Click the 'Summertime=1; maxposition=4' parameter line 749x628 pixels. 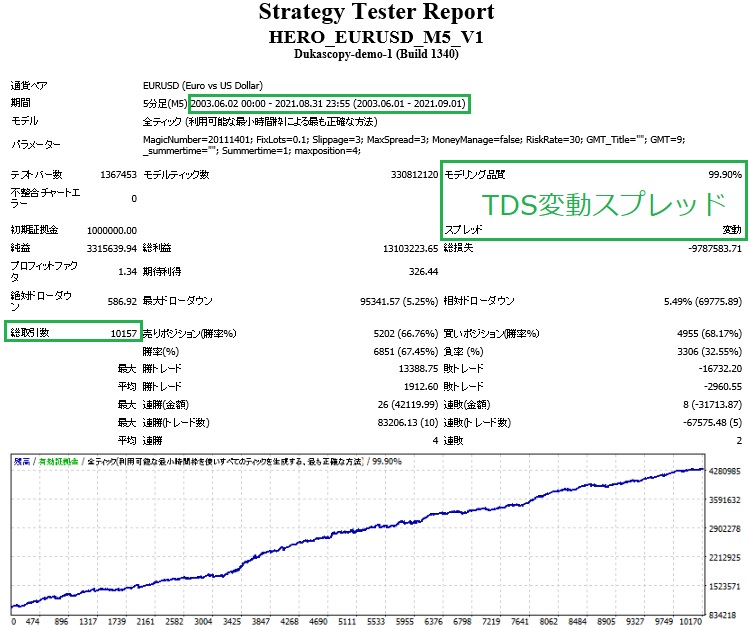point(291,151)
